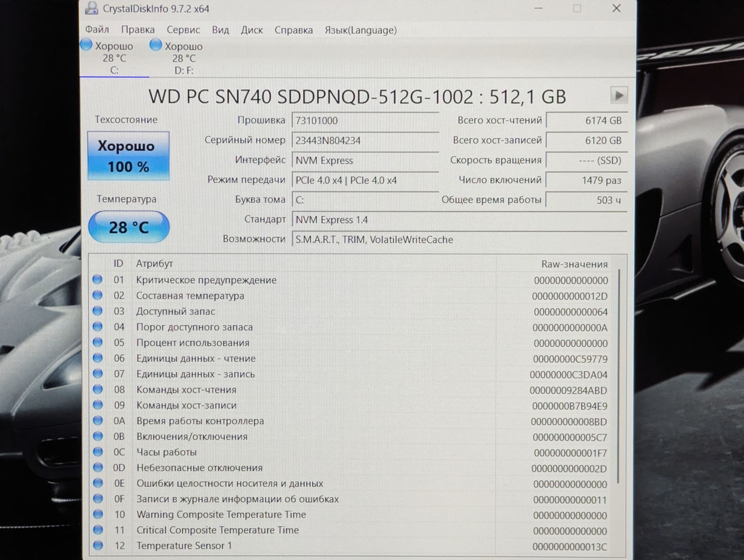
Task: Click the Часы работы attribute name
Action: click(x=167, y=452)
